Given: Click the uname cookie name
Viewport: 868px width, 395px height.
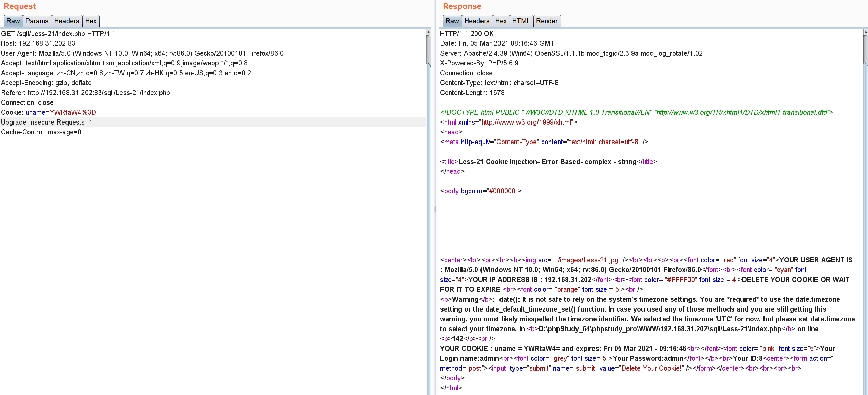Looking at the screenshot, I should pos(36,112).
